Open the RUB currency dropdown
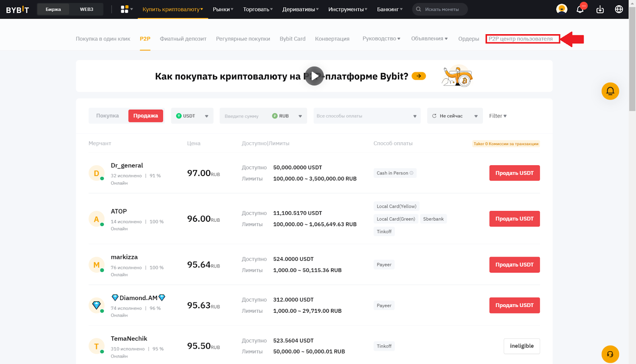The image size is (636, 364). point(288,116)
